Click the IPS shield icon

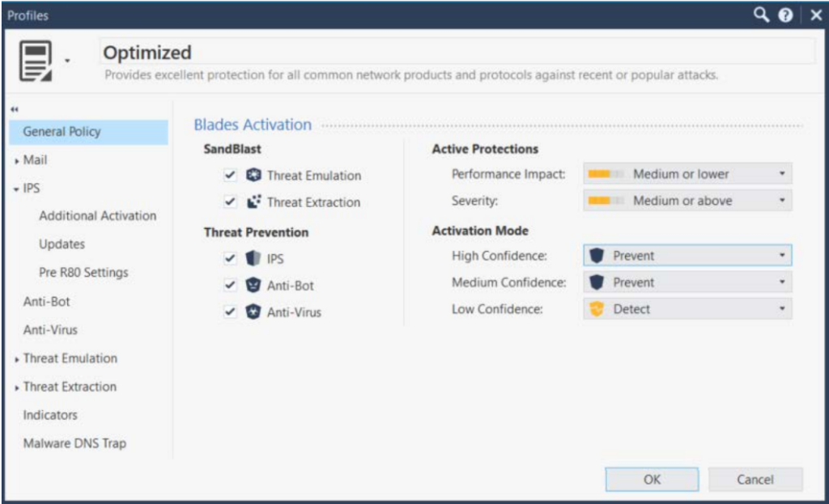[x=253, y=259]
